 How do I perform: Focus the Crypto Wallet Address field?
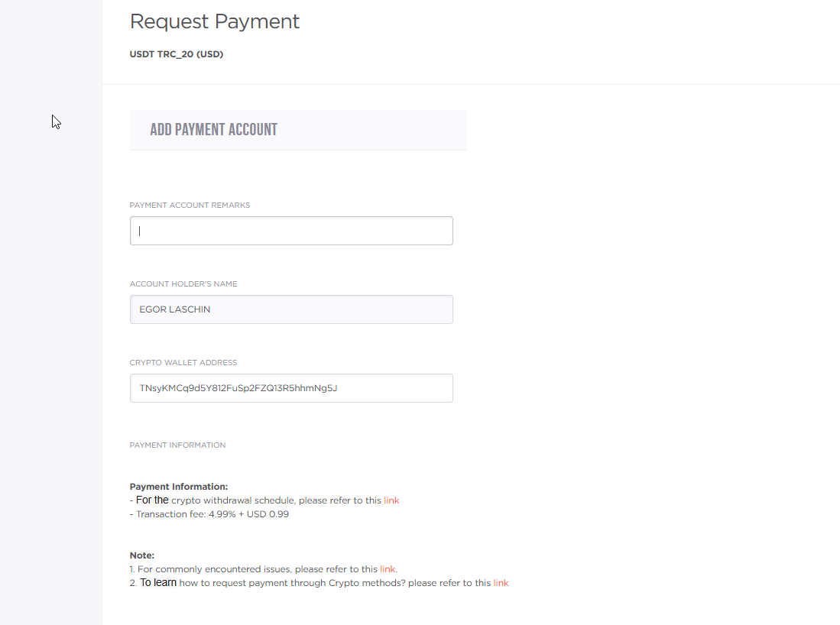click(x=291, y=388)
